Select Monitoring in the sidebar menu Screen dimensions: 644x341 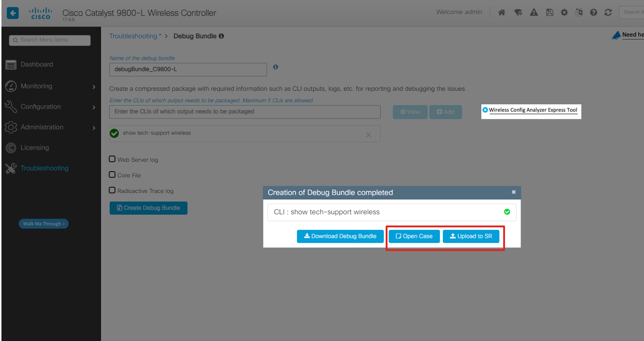36,86
